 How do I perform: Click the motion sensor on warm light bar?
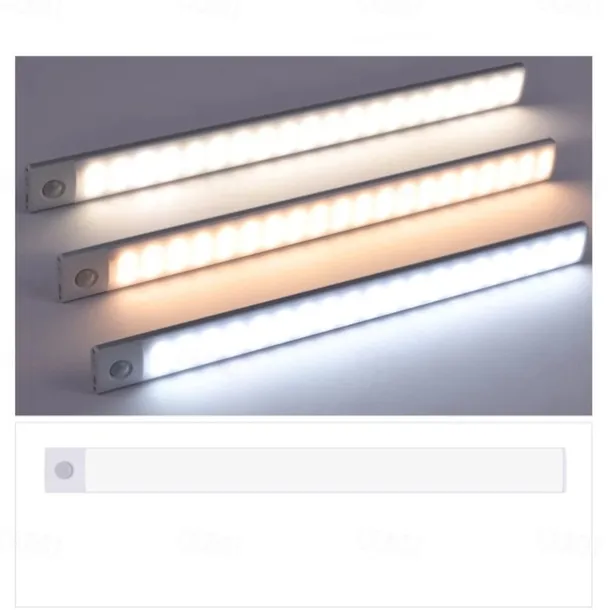pyautogui.click(x=86, y=277)
